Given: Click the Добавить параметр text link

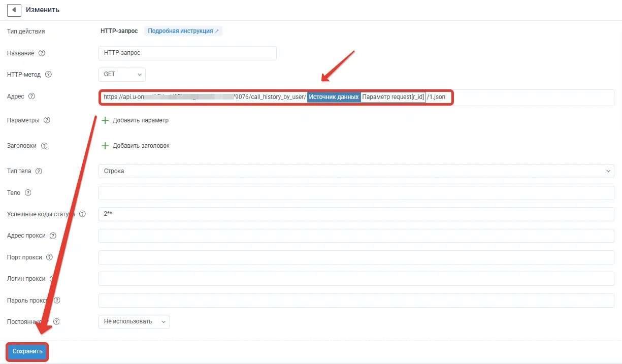Looking at the screenshot, I should (141, 120).
